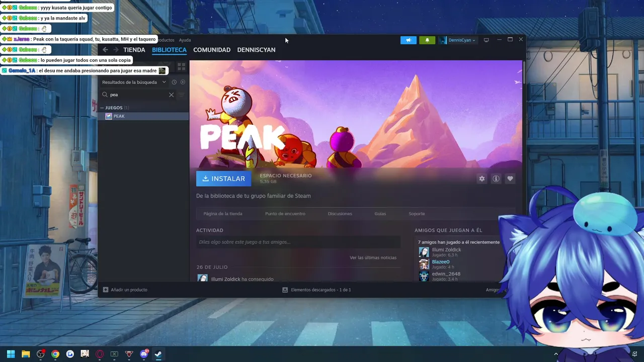Open downloads manager icon in footer
644x362 pixels.
[285, 290]
